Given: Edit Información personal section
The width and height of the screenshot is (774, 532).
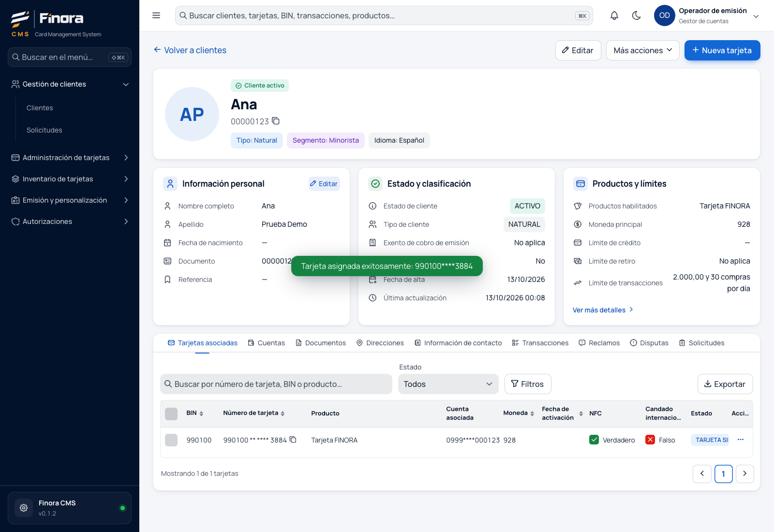Looking at the screenshot, I should click(324, 184).
